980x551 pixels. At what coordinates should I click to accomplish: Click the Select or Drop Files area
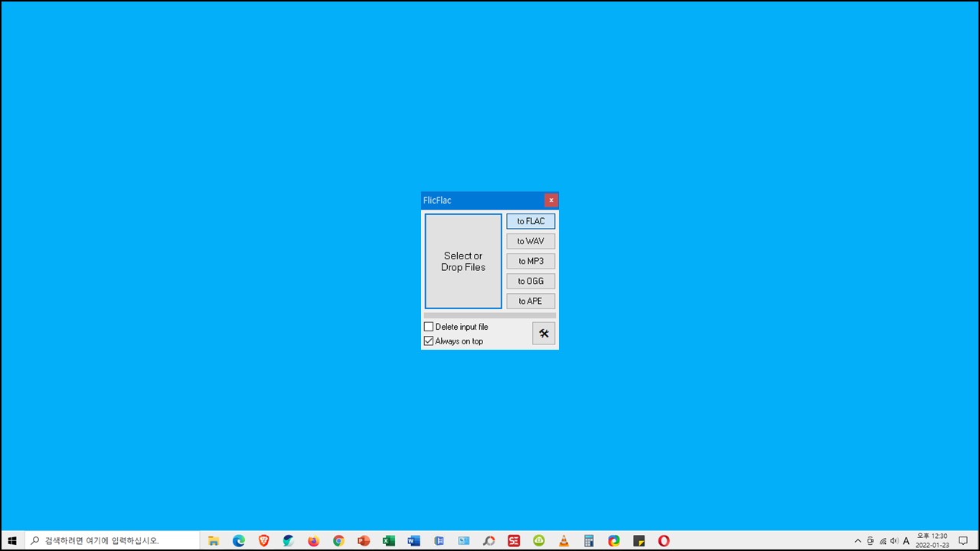tap(463, 261)
